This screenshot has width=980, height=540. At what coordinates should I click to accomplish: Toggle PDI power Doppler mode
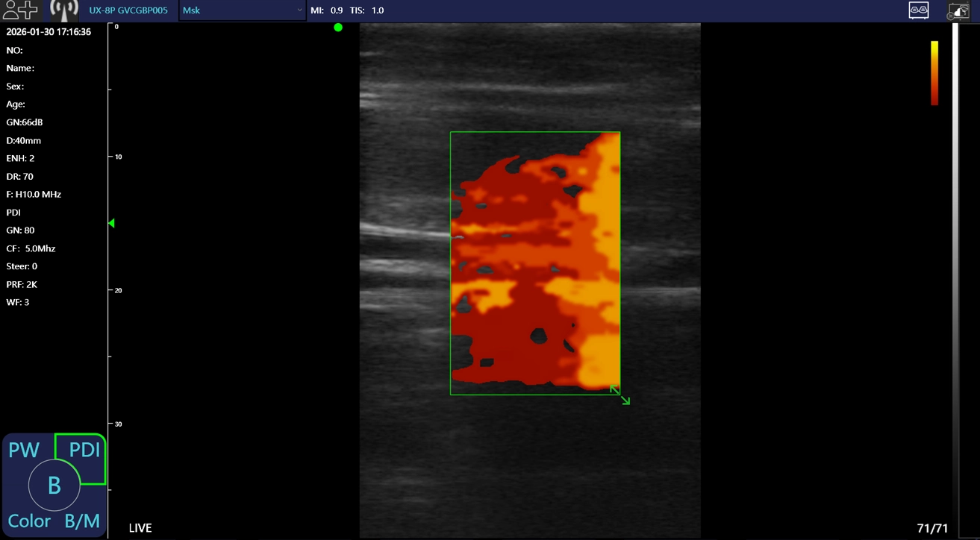pyautogui.click(x=84, y=450)
